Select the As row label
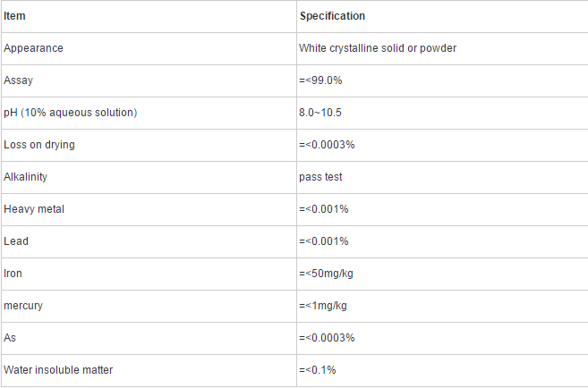The width and height of the screenshot is (588, 388). (x=10, y=338)
